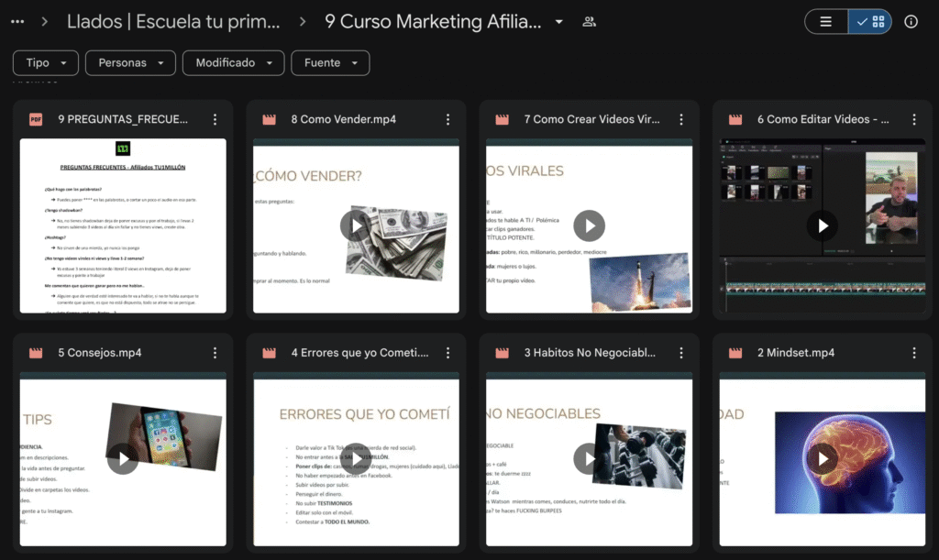Switch to list layout view
This screenshot has width=939, height=560.
click(826, 22)
